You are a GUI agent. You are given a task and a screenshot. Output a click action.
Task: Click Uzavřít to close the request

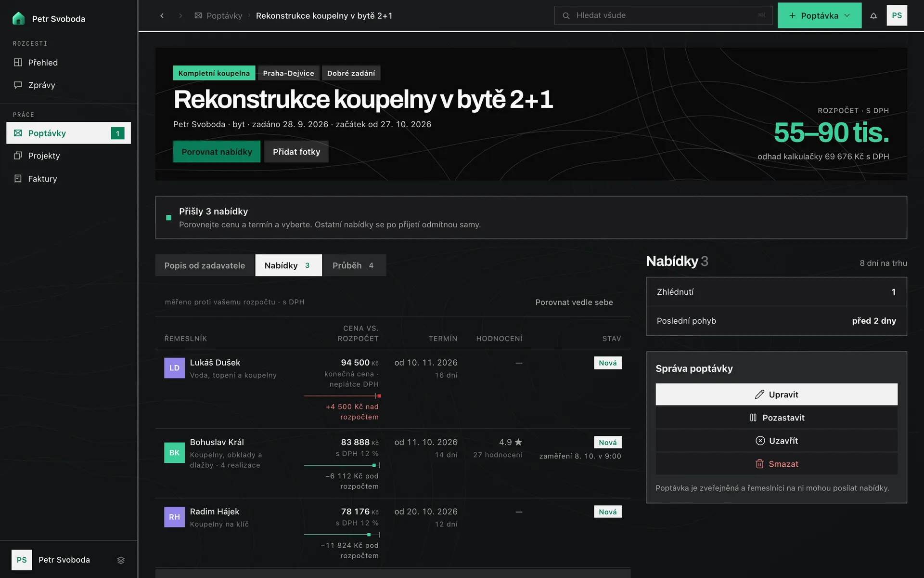pos(776,441)
